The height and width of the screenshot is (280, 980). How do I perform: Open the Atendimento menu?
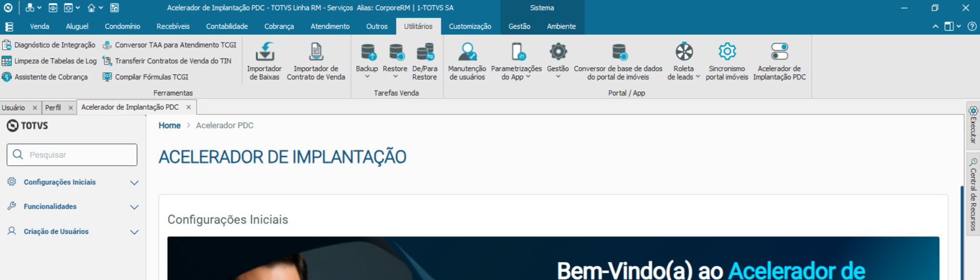tap(330, 26)
